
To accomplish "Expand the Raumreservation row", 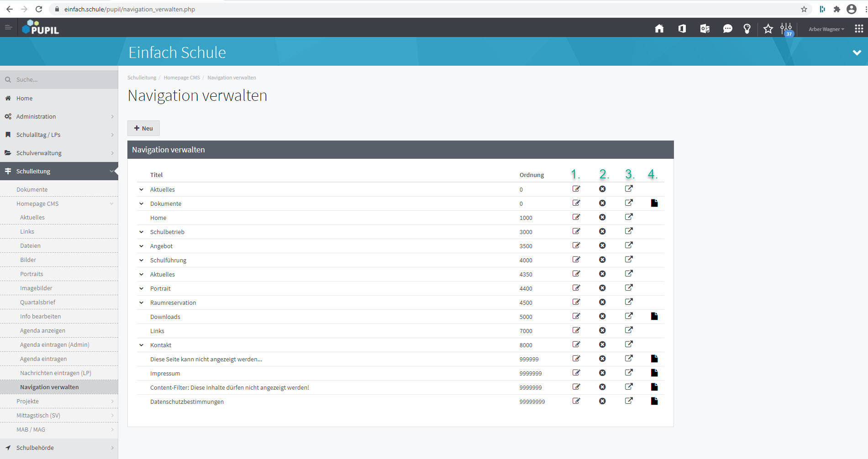I will click(142, 303).
